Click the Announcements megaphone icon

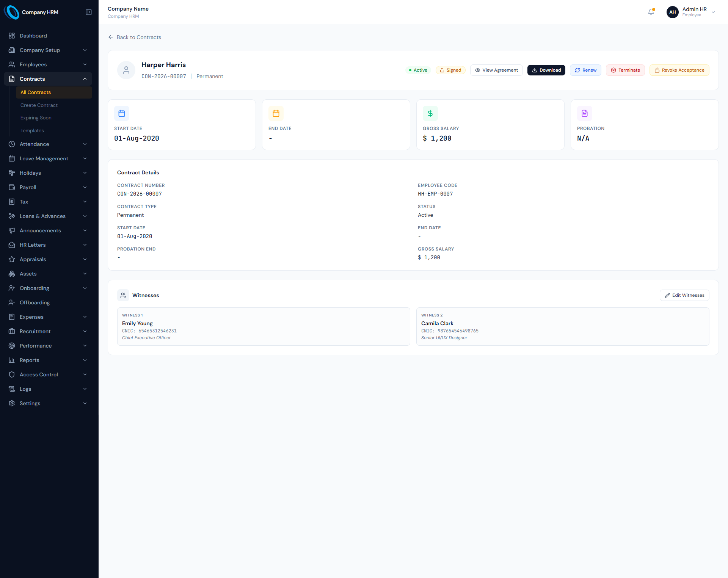[12, 230]
